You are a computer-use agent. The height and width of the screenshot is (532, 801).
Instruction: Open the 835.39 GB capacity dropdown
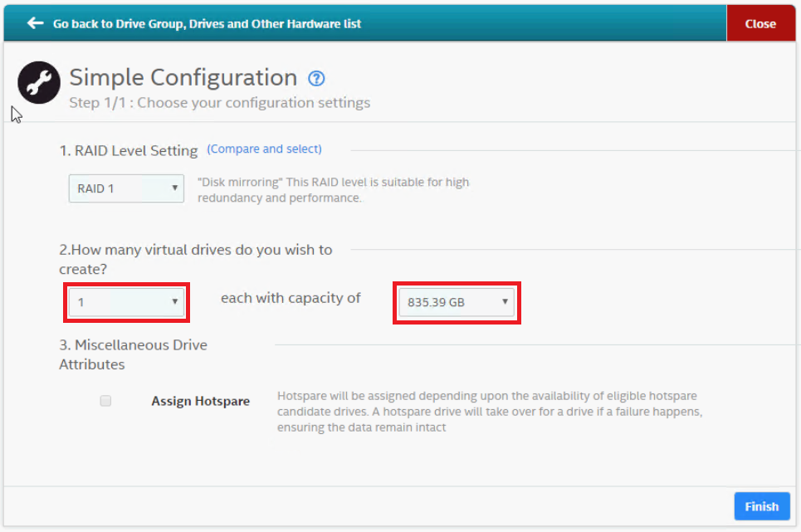tap(456, 302)
